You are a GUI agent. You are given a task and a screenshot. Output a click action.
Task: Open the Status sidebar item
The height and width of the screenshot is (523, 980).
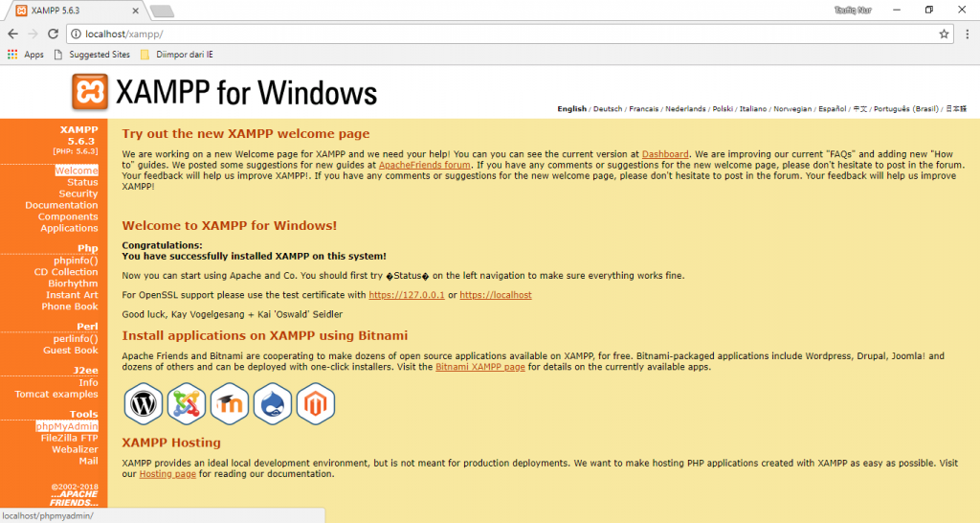[82, 182]
